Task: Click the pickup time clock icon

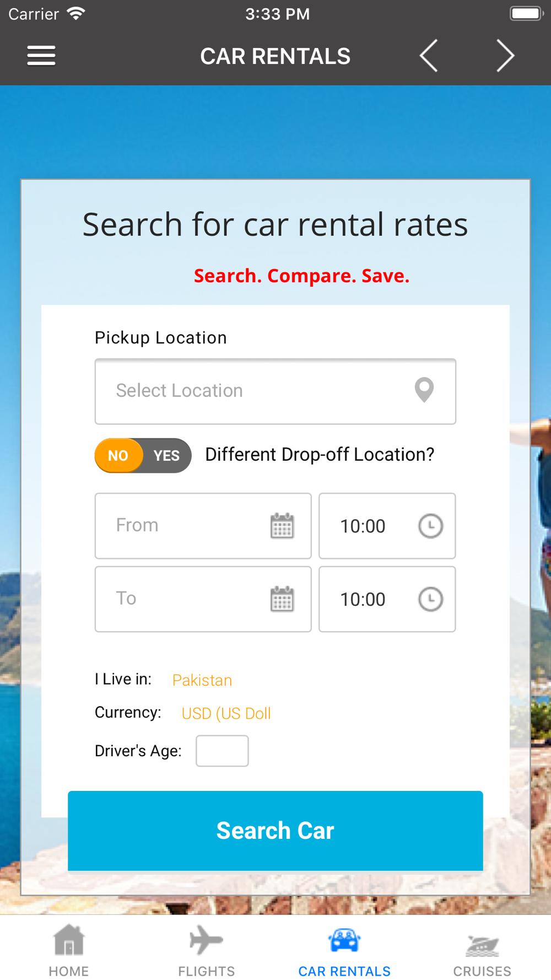Action: (x=430, y=526)
